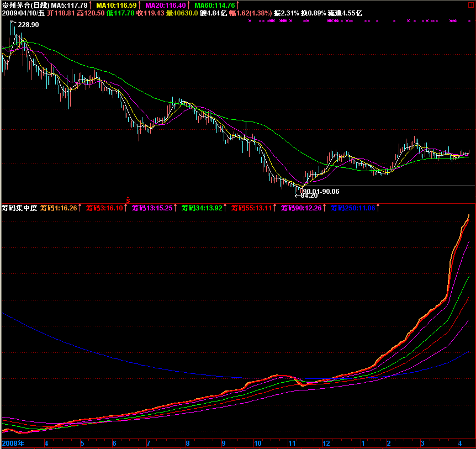Click the up arrow after 筹码1 value
The width and height of the screenshot is (476, 449).
coord(80,208)
